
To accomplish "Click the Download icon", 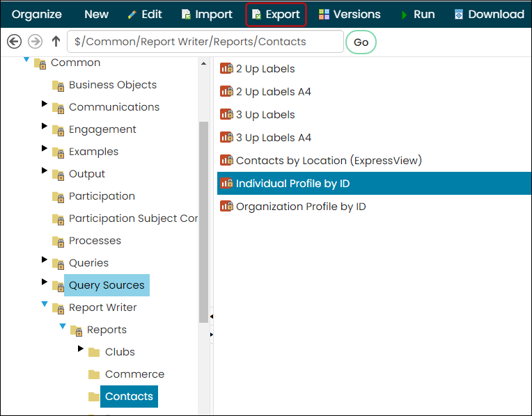I will click(x=459, y=14).
